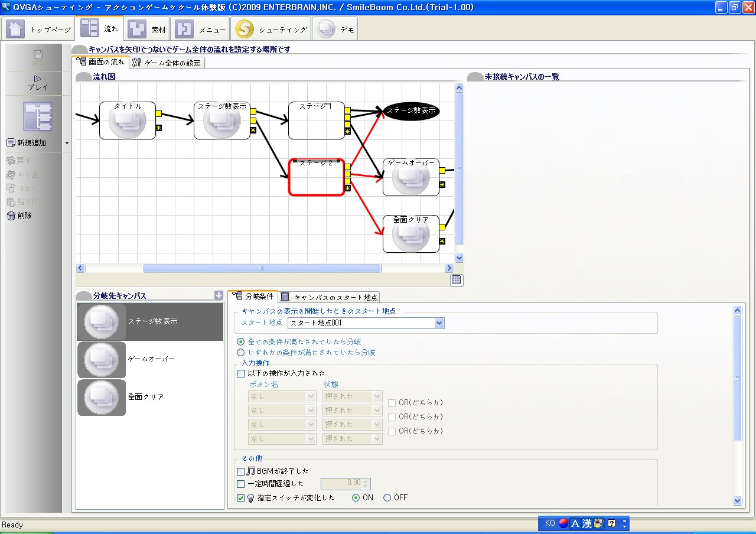Image resolution: width=756 pixels, height=534 pixels.
Task: Click the 漢 IME mode button in language bar
Action: (587, 523)
